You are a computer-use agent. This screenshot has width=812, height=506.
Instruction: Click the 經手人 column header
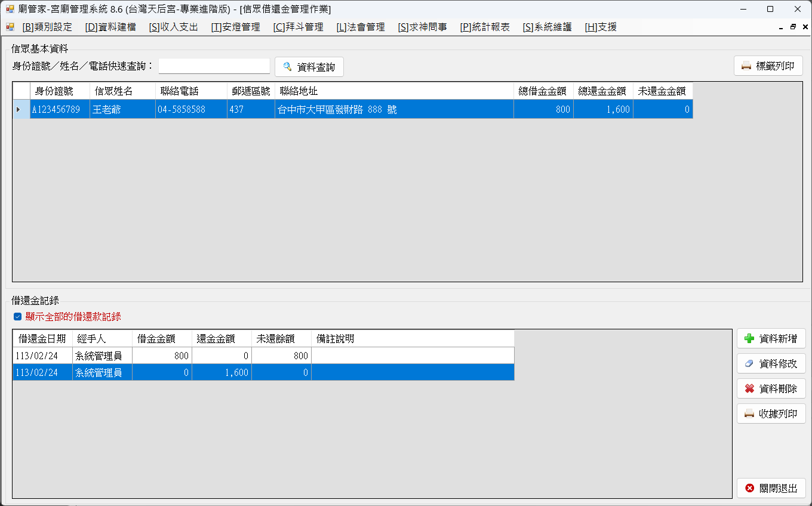click(x=102, y=338)
